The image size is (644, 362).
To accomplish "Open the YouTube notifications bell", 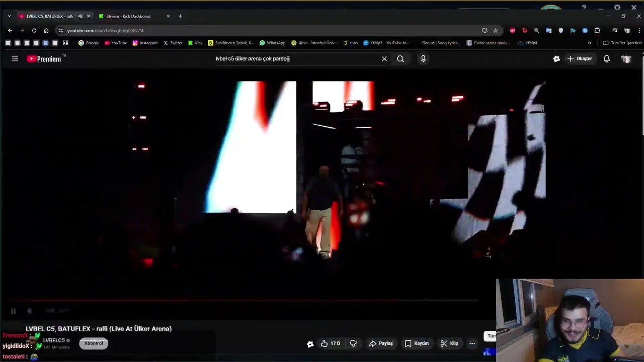I will (607, 59).
